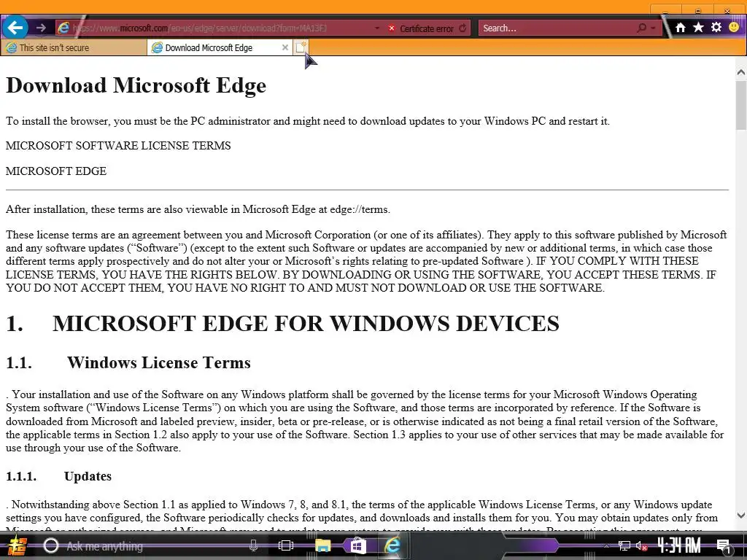The width and height of the screenshot is (747, 560).
Task: Click the "edge://terms" text
Action: 359,209
